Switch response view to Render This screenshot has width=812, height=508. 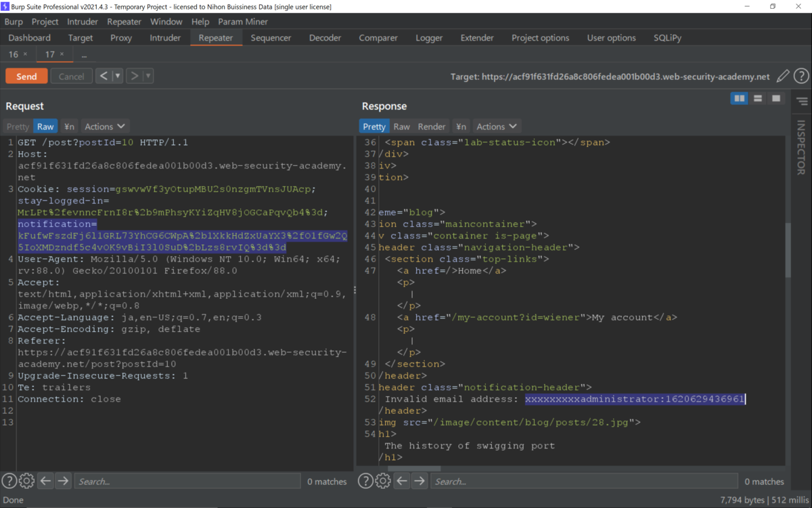pyautogui.click(x=432, y=126)
